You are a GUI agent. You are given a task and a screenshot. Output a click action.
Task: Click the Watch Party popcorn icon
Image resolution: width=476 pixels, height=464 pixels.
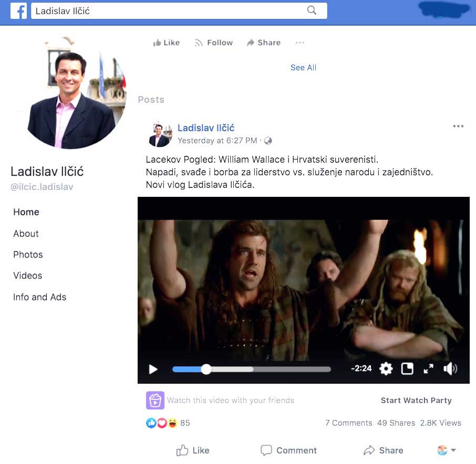pos(155,400)
